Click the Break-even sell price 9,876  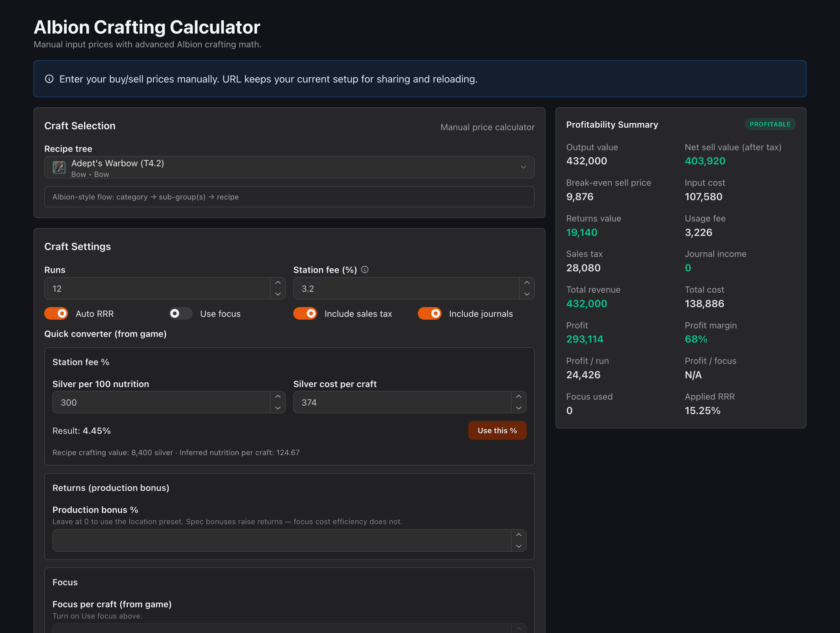pyautogui.click(x=580, y=197)
